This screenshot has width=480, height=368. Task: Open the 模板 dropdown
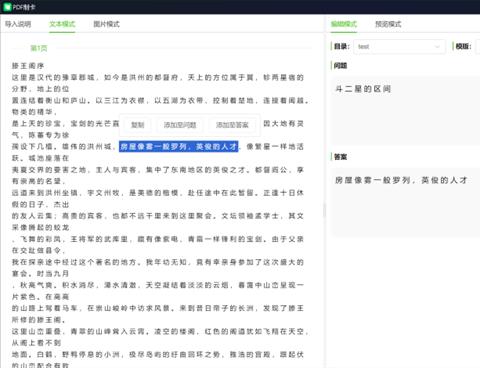point(478,47)
